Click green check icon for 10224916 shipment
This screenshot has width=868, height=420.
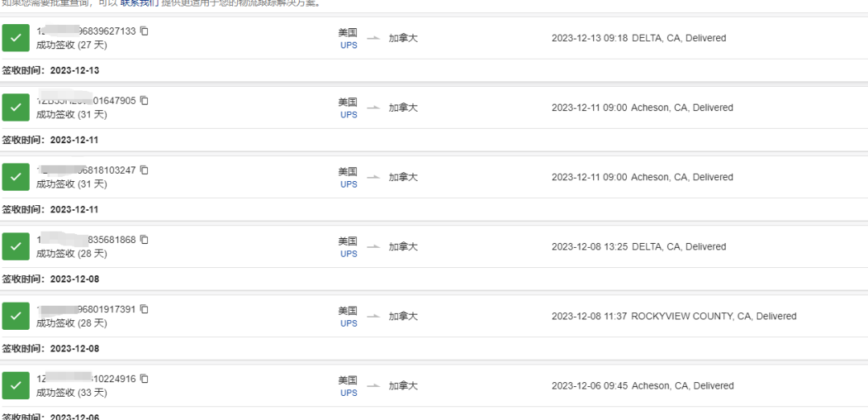click(15, 385)
